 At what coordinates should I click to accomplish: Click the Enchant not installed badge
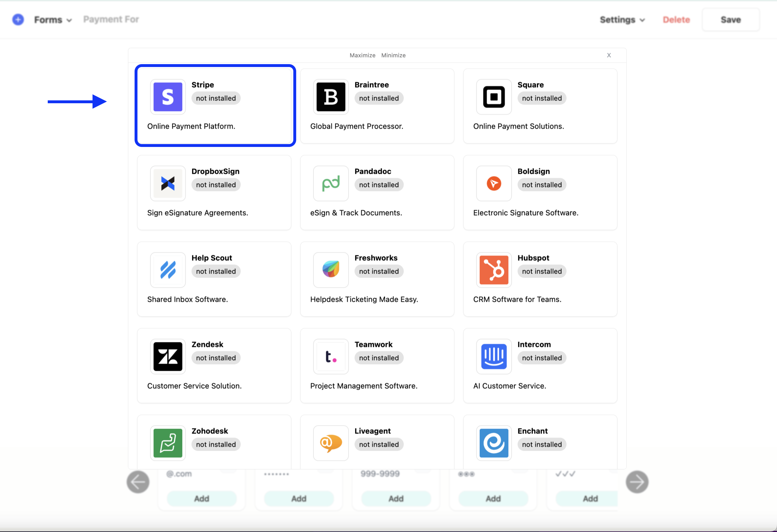542,445
